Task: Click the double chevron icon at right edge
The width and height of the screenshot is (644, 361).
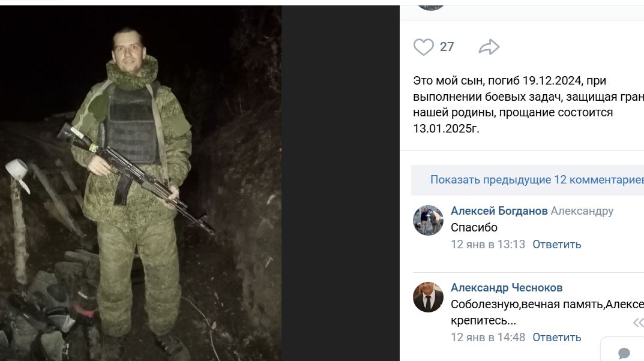Action: (639, 323)
